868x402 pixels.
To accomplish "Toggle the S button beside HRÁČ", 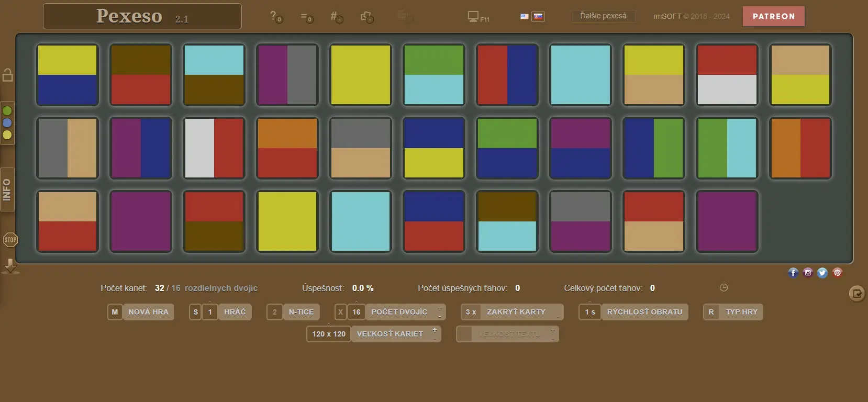I will [x=195, y=312].
